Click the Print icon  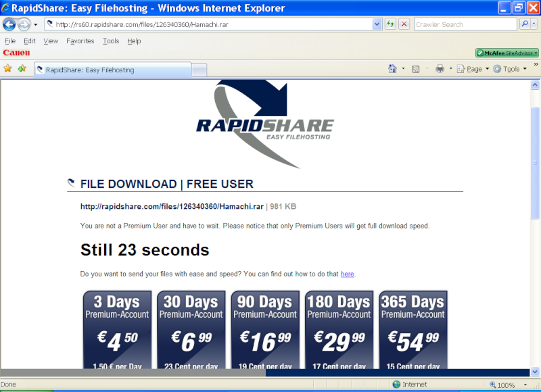440,69
